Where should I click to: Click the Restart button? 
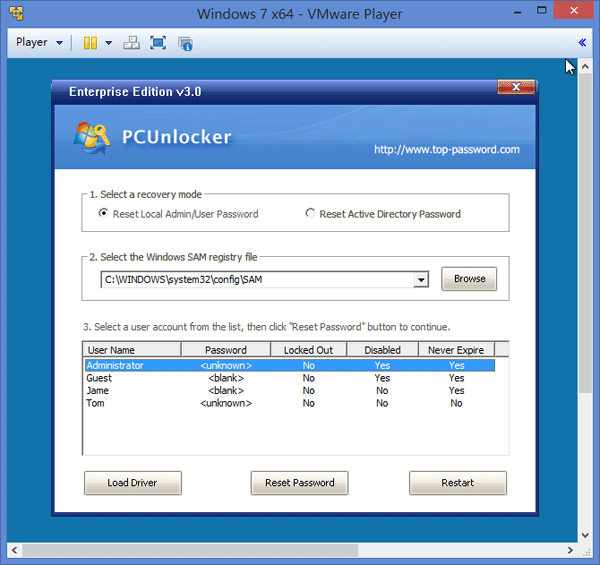[x=458, y=483]
